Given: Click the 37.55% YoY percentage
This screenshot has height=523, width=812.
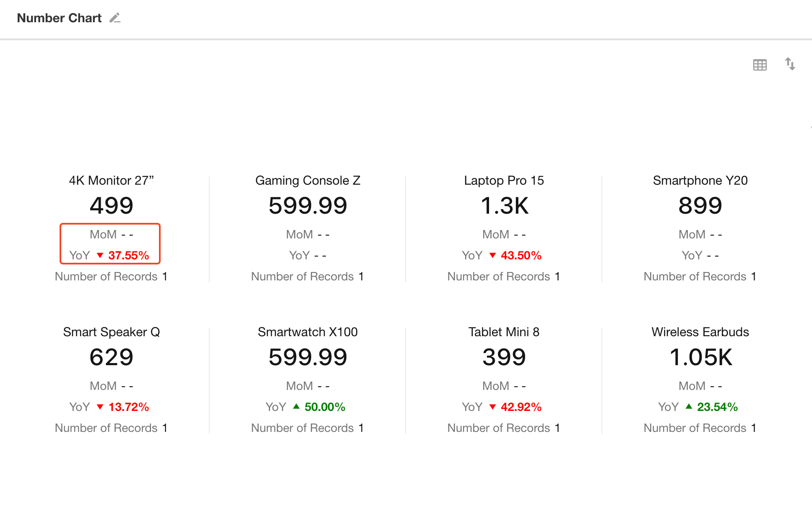Looking at the screenshot, I should pos(128,255).
